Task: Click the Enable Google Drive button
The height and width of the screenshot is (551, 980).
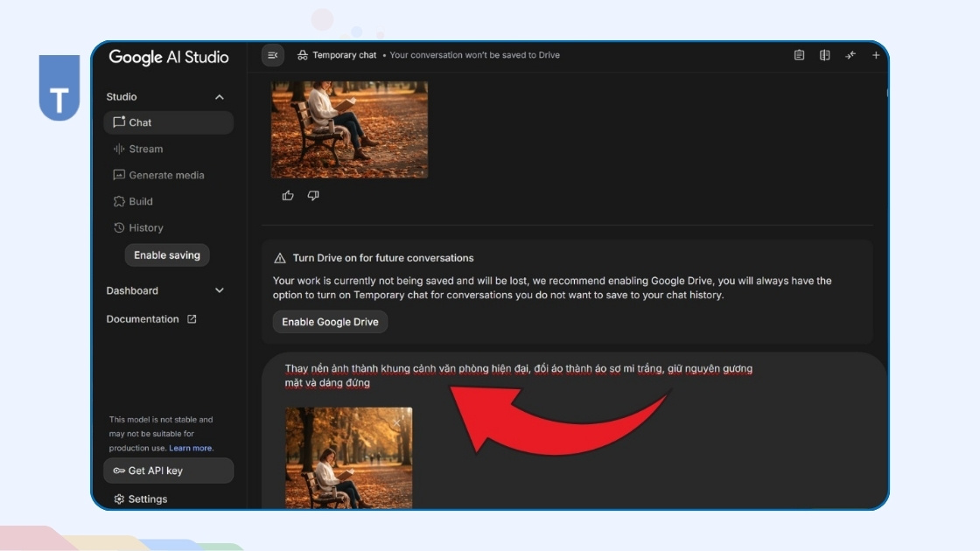Action: pos(330,322)
